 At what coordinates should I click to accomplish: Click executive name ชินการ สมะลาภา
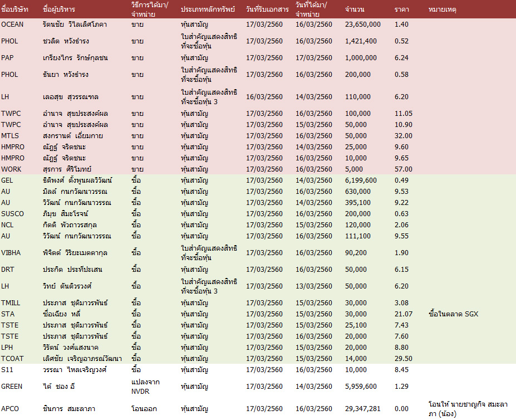click(x=69, y=409)
